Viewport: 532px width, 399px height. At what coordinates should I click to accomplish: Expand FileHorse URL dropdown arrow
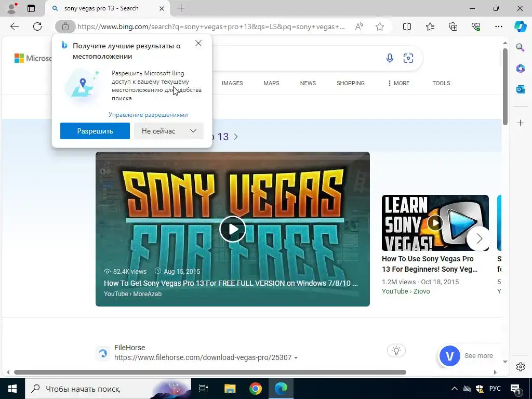click(296, 358)
